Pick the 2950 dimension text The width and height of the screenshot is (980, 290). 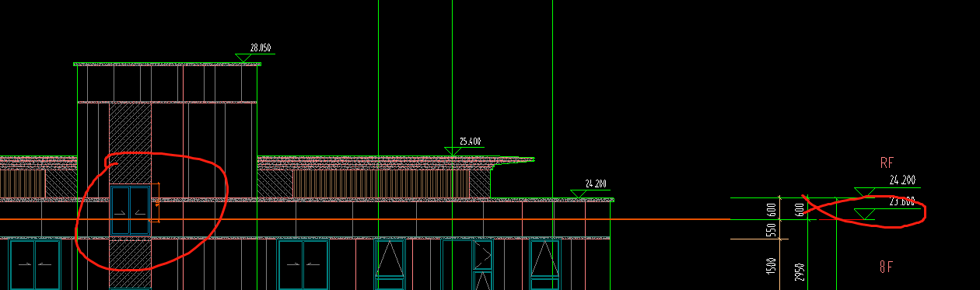click(800, 272)
